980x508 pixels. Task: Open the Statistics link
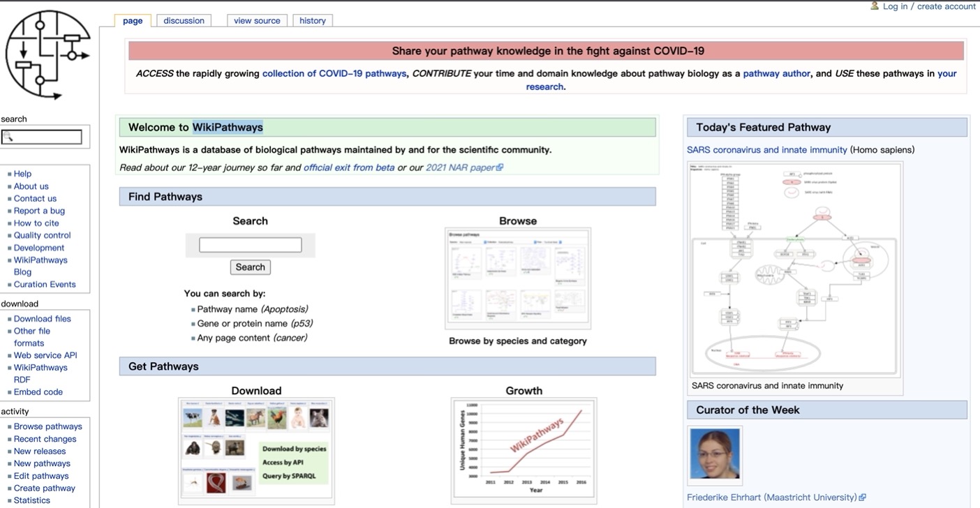tap(32, 500)
